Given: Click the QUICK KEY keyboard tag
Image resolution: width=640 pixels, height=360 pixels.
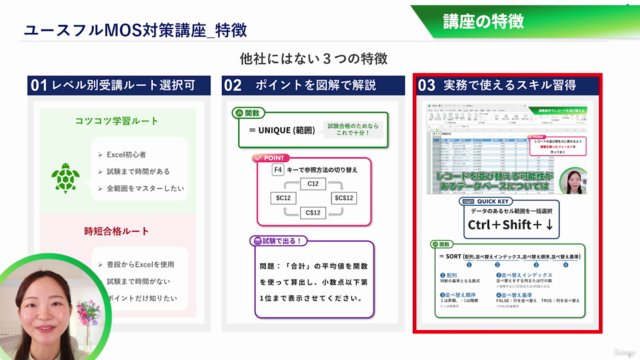Looking at the screenshot, I should (x=486, y=201).
